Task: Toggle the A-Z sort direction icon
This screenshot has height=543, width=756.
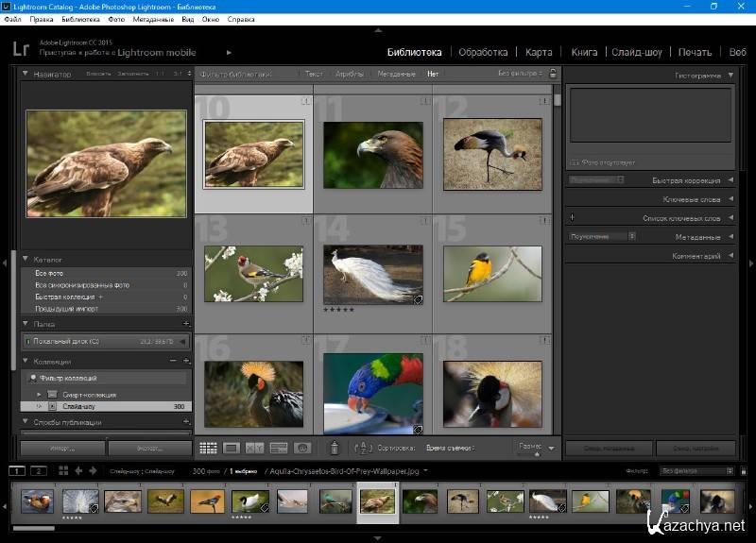Action: tap(362, 449)
